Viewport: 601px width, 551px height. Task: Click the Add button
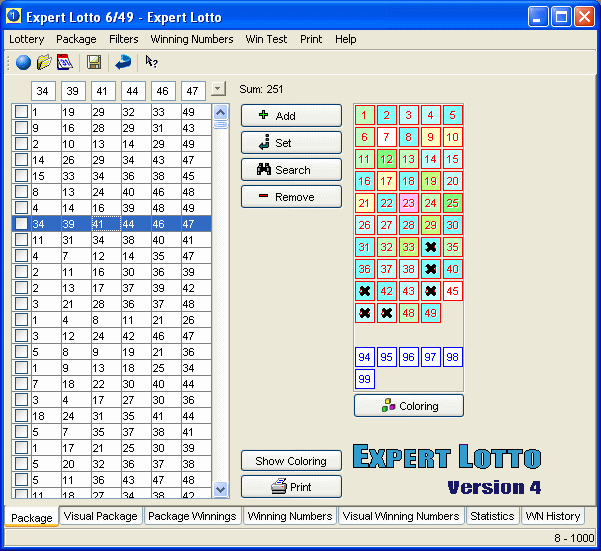291,115
